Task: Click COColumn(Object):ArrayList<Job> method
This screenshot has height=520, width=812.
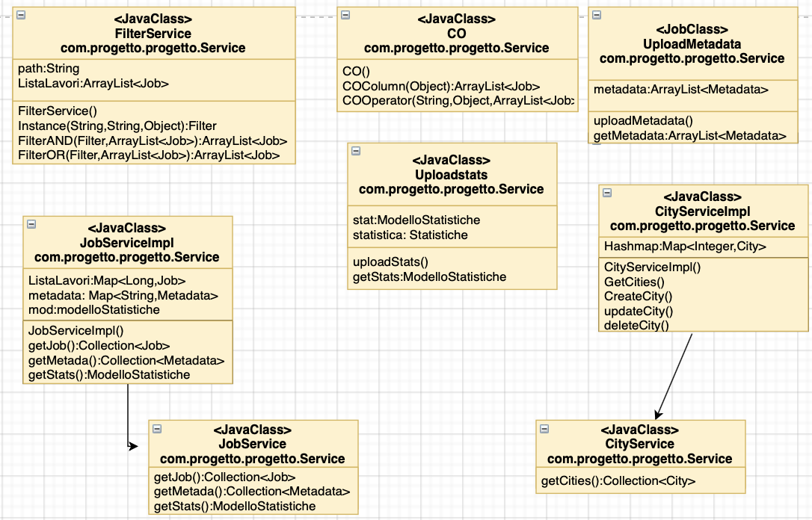Action: coord(441,87)
